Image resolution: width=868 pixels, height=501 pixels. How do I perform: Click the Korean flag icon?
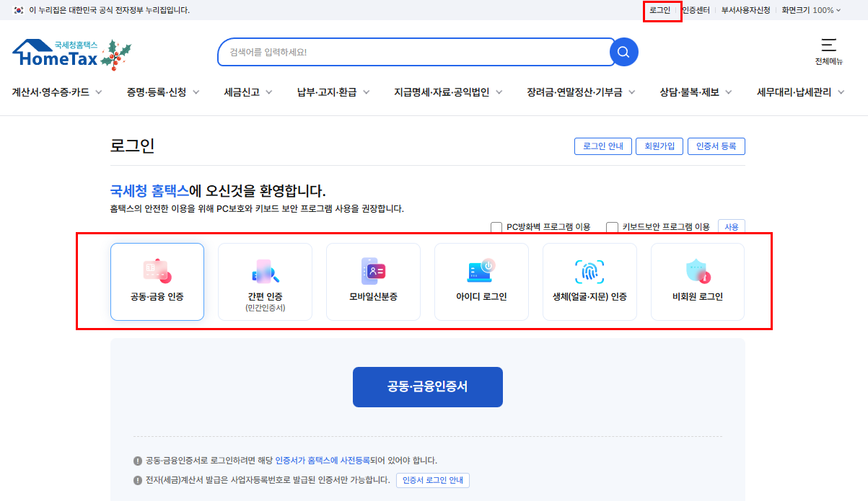(x=19, y=10)
